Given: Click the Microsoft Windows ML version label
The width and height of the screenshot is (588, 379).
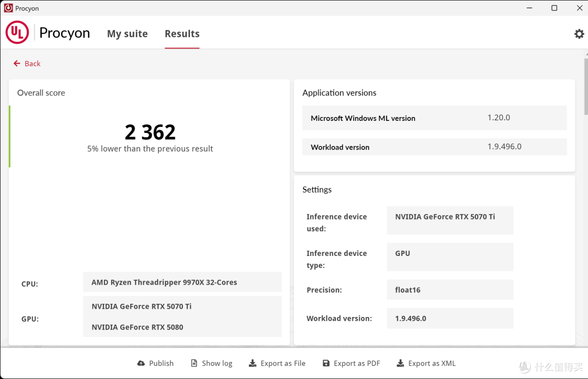Looking at the screenshot, I should pos(363,118).
